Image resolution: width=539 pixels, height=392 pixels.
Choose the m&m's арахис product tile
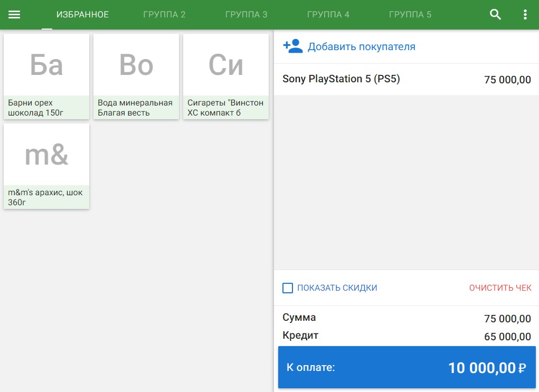(46, 166)
